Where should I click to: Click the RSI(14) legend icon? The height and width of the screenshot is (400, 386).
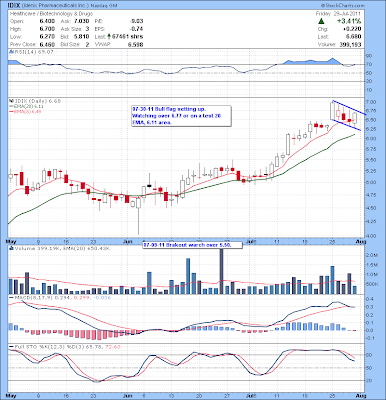[11, 52]
